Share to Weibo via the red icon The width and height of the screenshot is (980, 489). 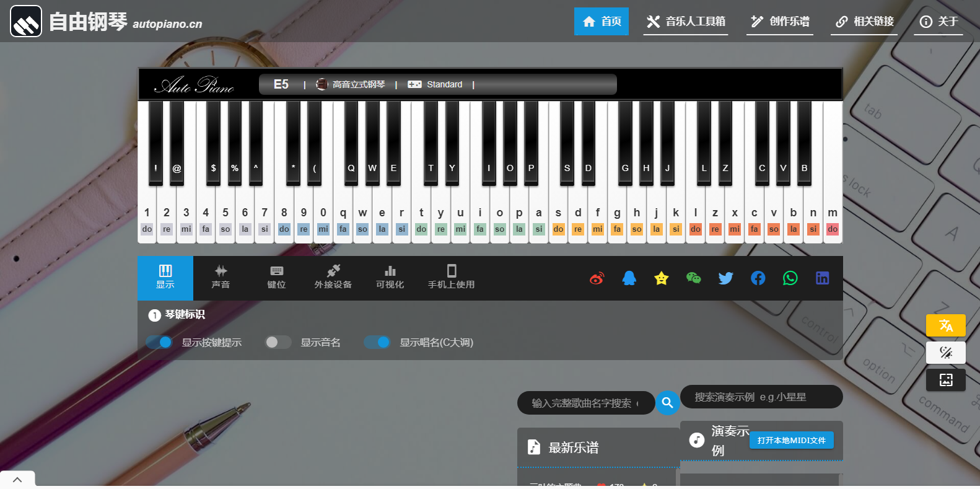coord(597,278)
